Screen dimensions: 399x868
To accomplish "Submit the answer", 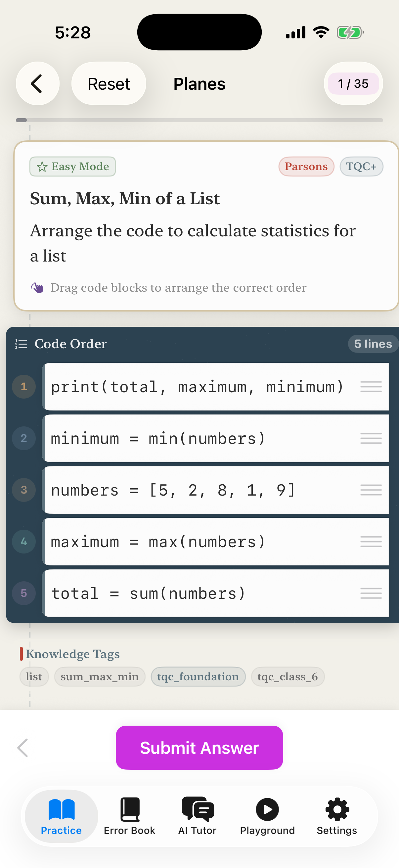I will click(199, 747).
